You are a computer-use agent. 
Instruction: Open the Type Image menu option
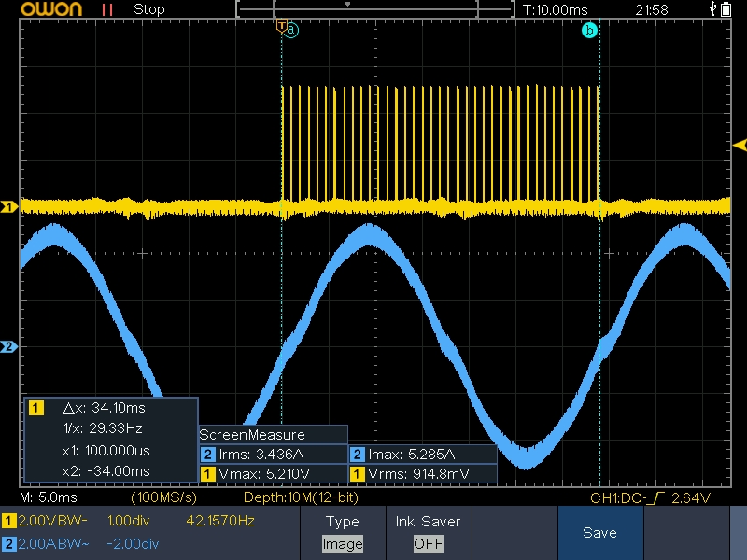click(x=343, y=532)
